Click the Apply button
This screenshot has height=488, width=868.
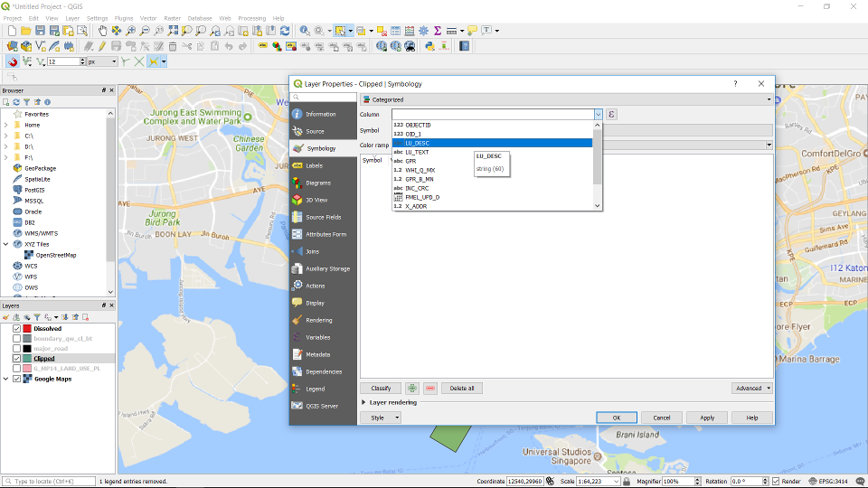[707, 418]
